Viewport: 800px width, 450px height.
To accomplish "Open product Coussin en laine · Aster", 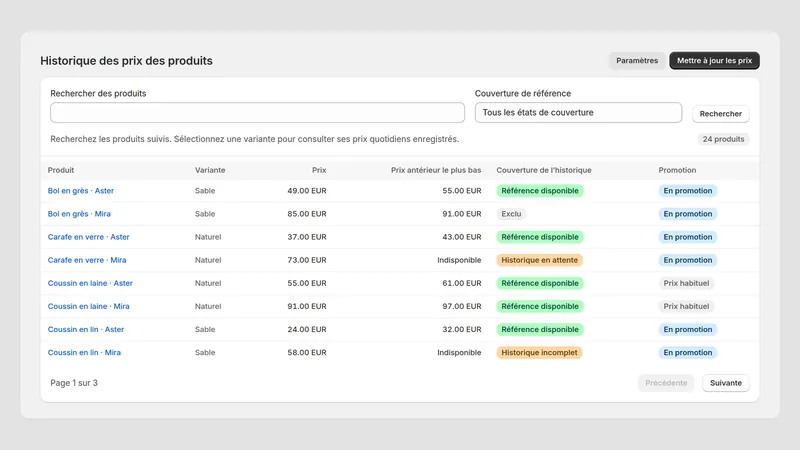I will (x=90, y=283).
